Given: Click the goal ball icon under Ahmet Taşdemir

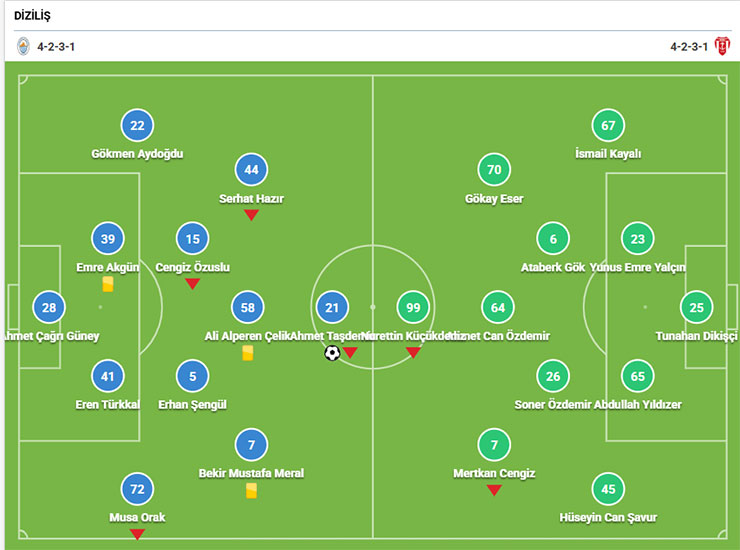Looking at the screenshot, I should point(332,353).
